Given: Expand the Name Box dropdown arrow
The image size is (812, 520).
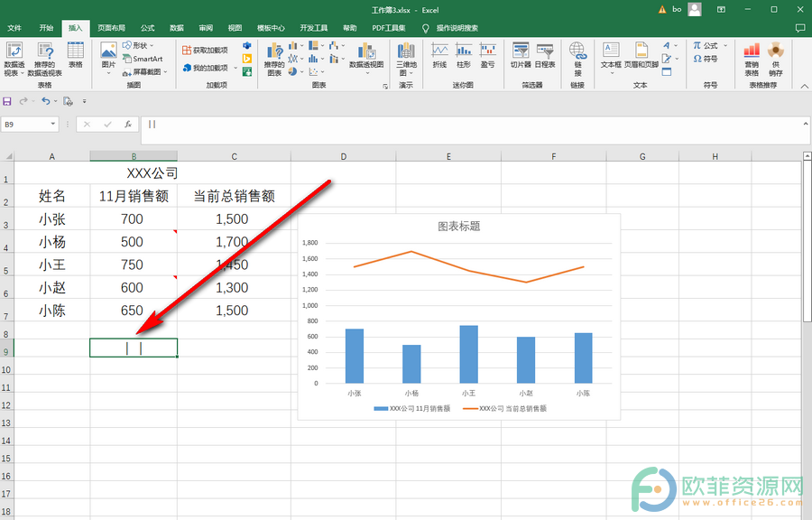Looking at the screenshot, I should click(53, 125).
